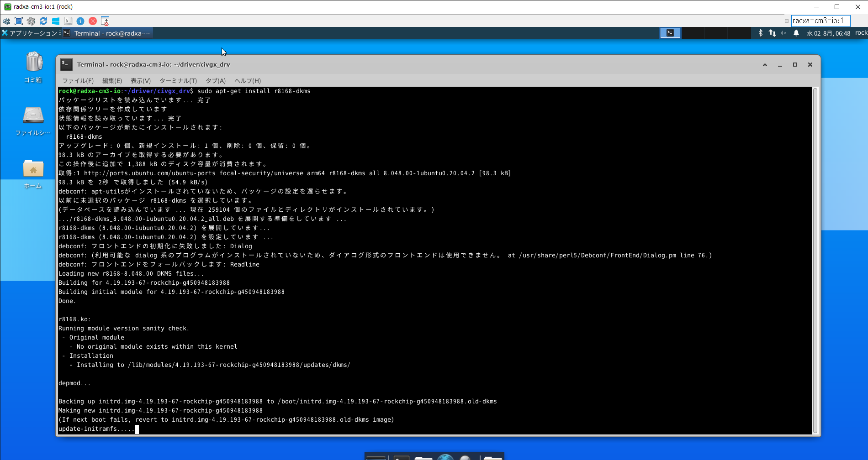Open the ファイルシ… filesystem desktop icon
Screen dimensions: 868x460
(x=33, y=120)
